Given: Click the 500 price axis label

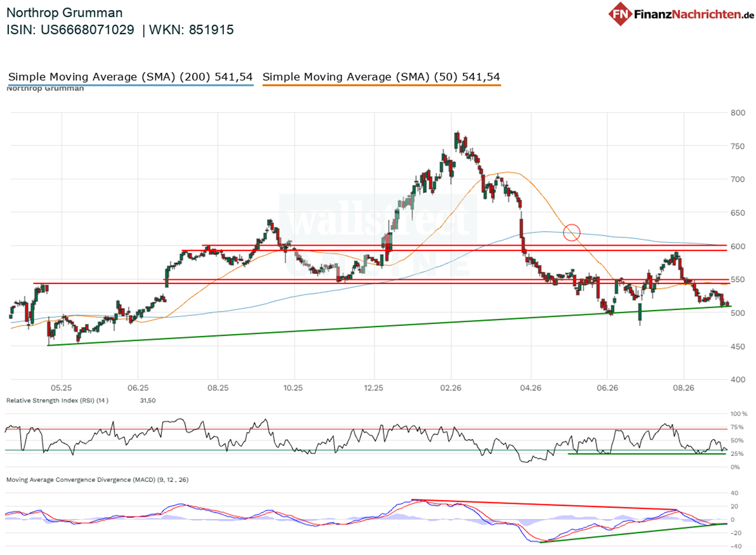Looking at the screenshot, I should 738,313.
